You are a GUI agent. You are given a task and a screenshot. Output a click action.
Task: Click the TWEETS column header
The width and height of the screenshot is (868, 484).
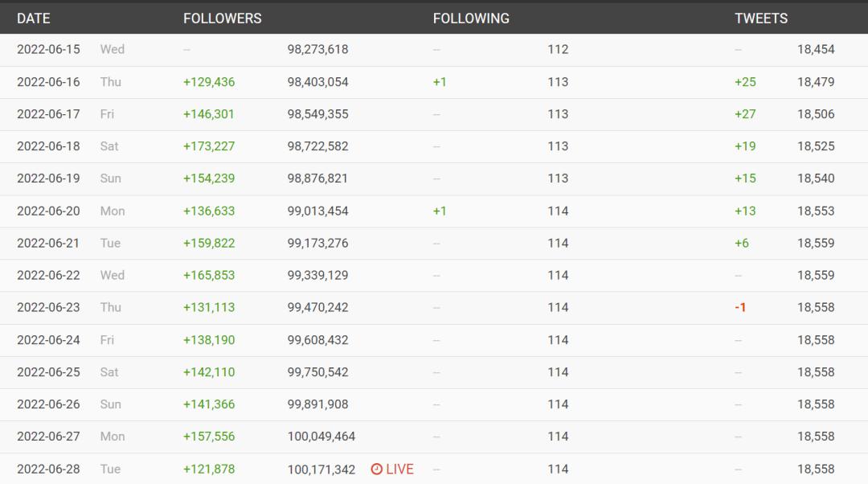click(760, 18)
